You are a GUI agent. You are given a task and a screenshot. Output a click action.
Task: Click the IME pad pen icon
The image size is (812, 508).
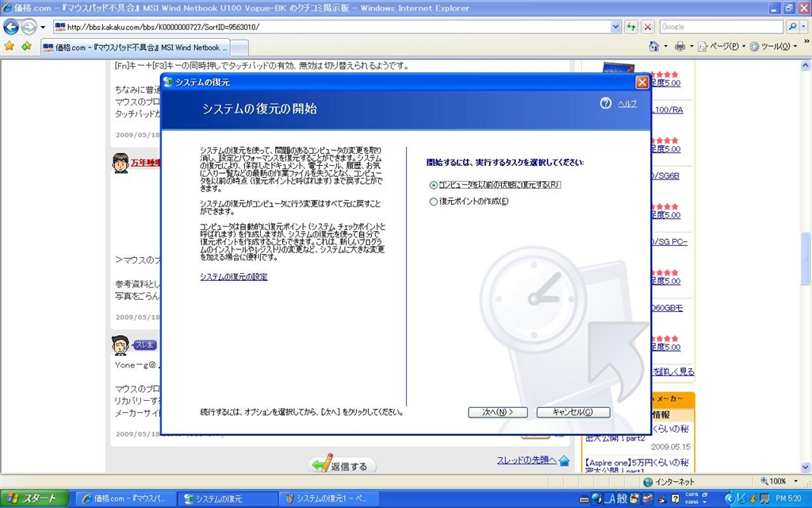pos(662,499)
